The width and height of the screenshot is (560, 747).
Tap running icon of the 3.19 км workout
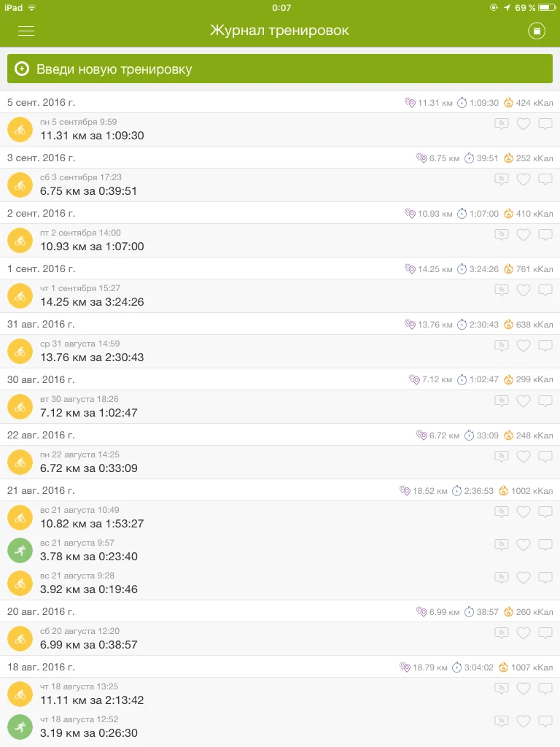pos(20,727)
